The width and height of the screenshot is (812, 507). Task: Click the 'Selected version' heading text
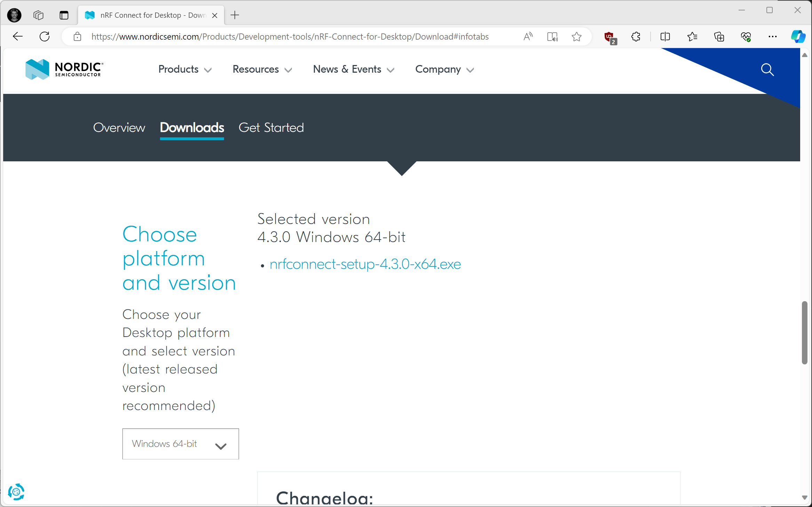coord(313,219)
